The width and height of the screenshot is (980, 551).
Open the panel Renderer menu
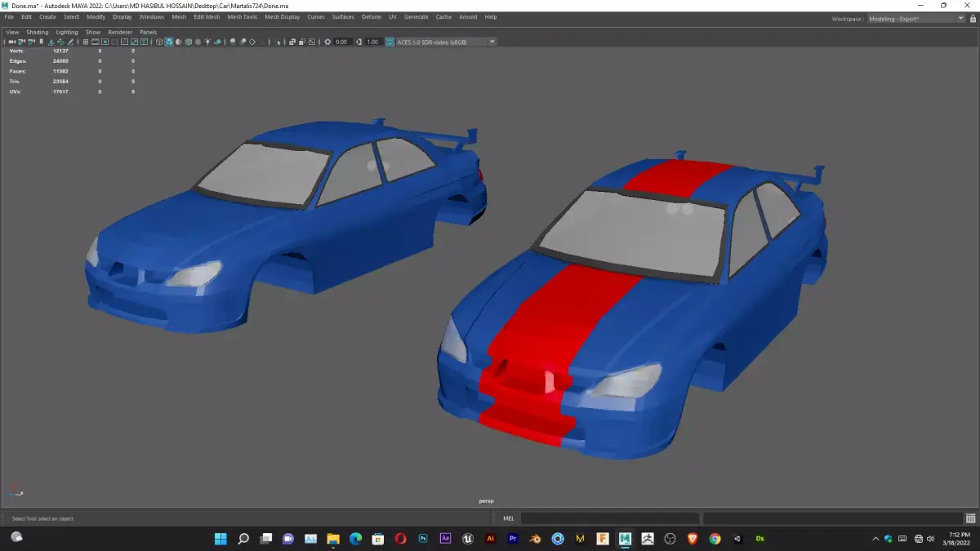pos(120,33)
